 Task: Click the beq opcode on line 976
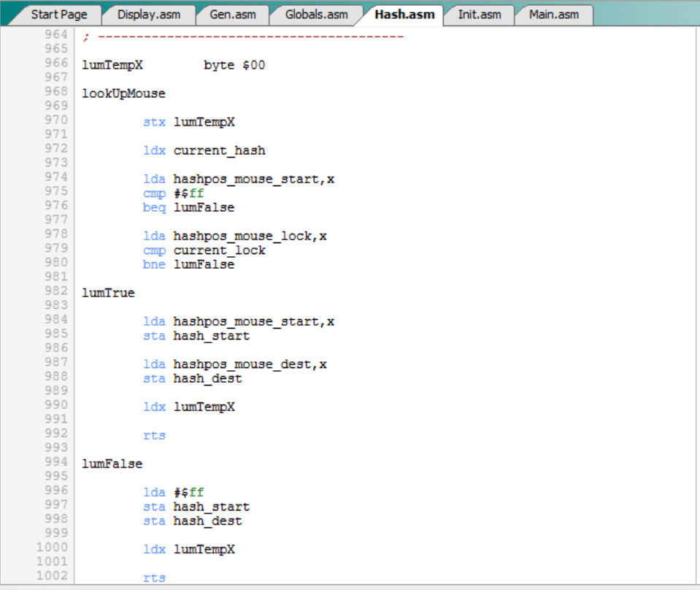(x=154, y=207)
